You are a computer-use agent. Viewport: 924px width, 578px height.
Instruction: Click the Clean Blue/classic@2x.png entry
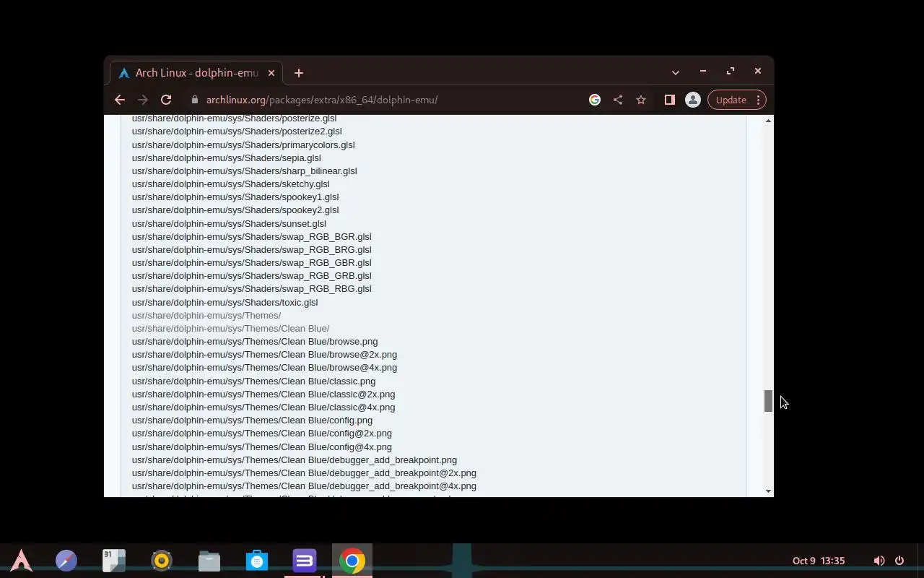click(263, 394)
